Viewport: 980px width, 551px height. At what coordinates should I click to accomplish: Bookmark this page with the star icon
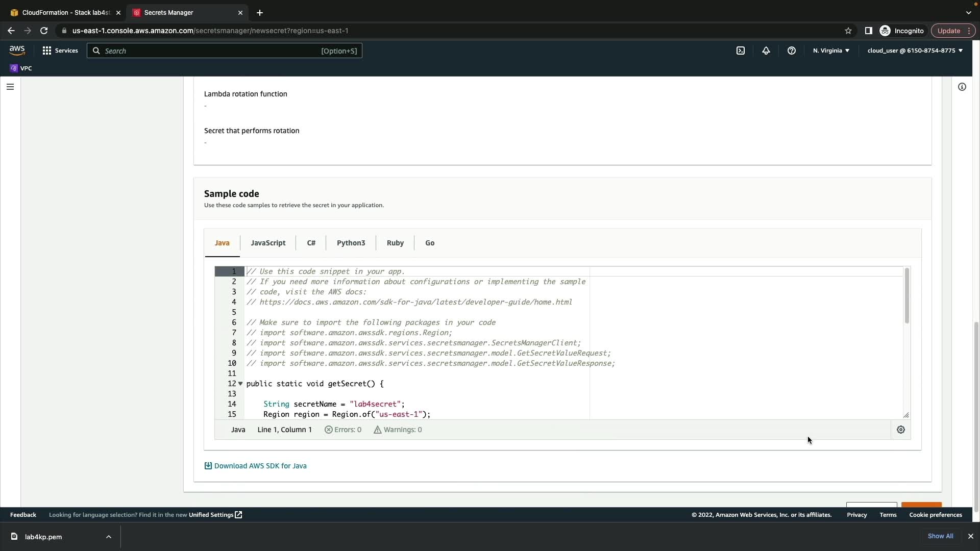[x=848, y=31]
